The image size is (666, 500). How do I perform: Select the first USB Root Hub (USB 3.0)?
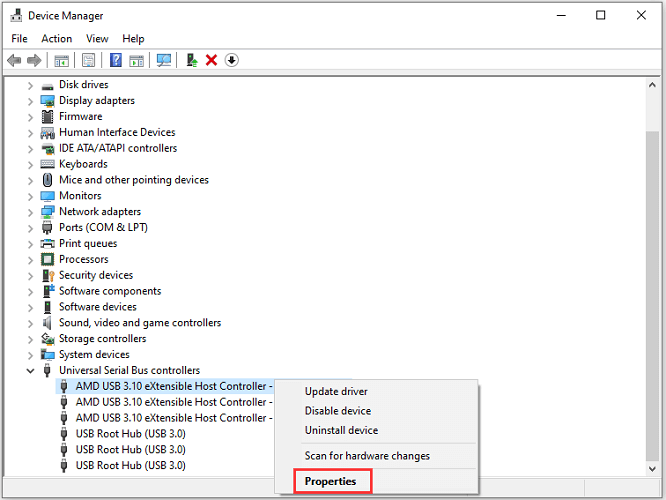(x=130, y=434)
